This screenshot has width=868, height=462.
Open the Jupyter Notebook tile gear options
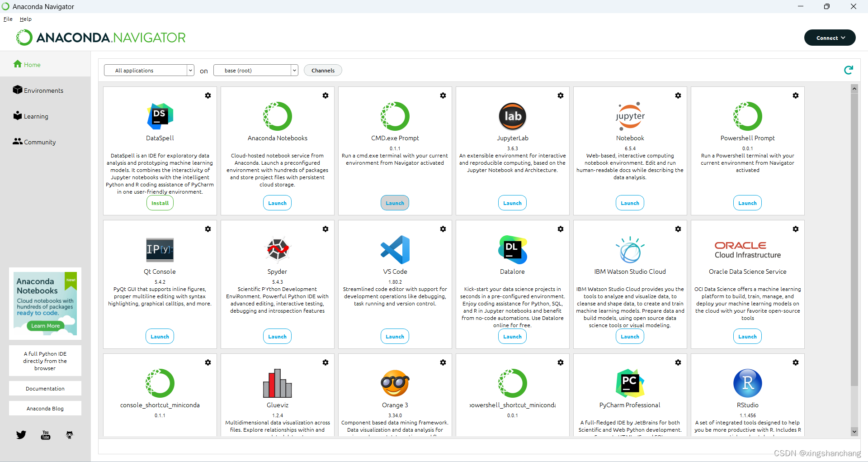tap(678, 95)
